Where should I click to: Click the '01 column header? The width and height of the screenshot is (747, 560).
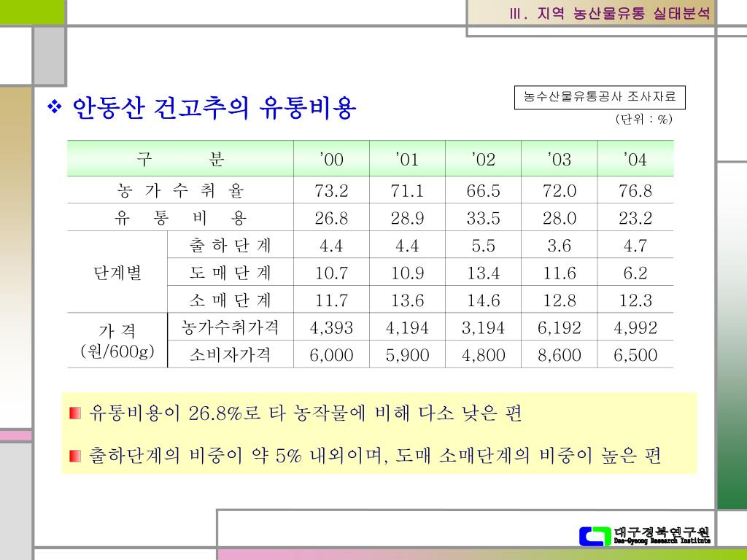pyautogui.click(x=407, y=159)
